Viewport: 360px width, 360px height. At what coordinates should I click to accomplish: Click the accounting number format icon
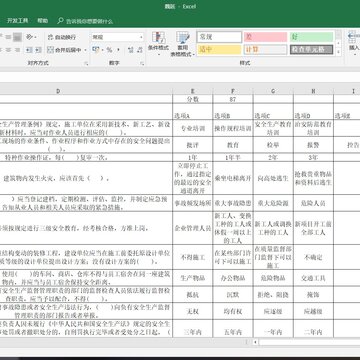(97, 50)
